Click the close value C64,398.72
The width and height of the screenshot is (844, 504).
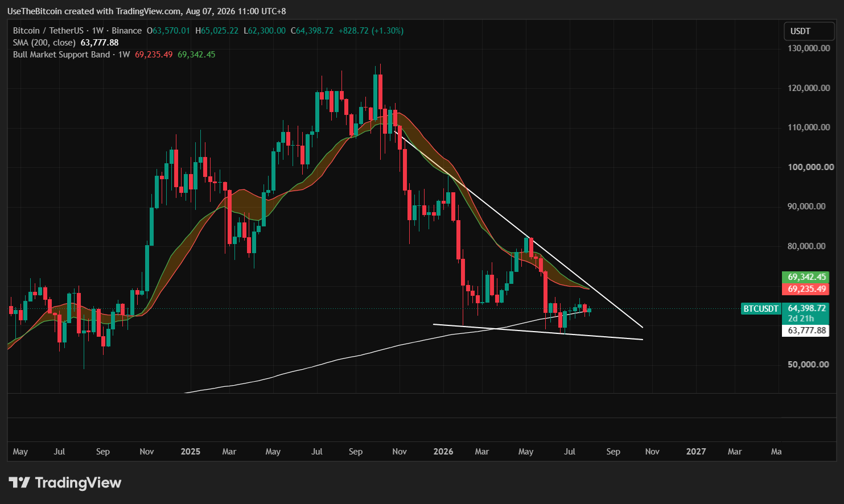tap(312, 31)
